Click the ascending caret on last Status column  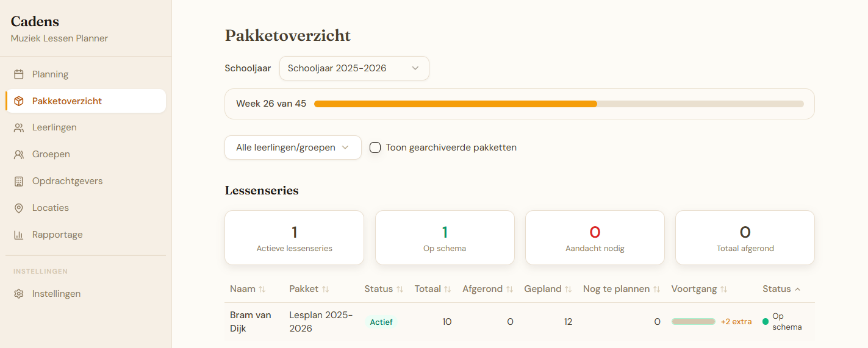coord(798,289)
